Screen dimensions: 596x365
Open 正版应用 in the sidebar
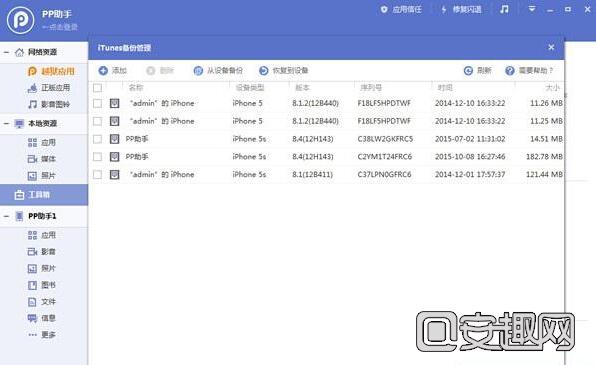click(x=49, y=88)
